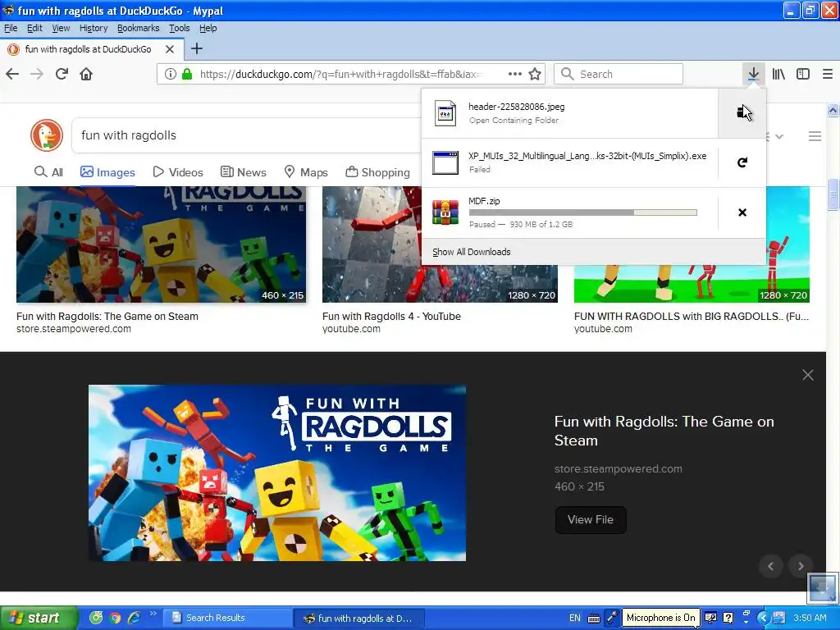Open the Bookmarks menu
840x630 pixels.
coord(138,28)
